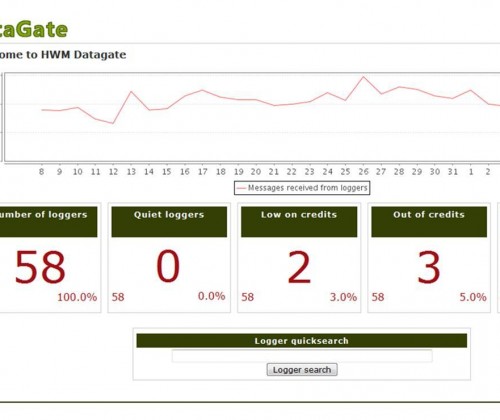Open the Out of credits card header
This screenshot has height=420, width=500.
pyautogui.click(x=429, y=222)
